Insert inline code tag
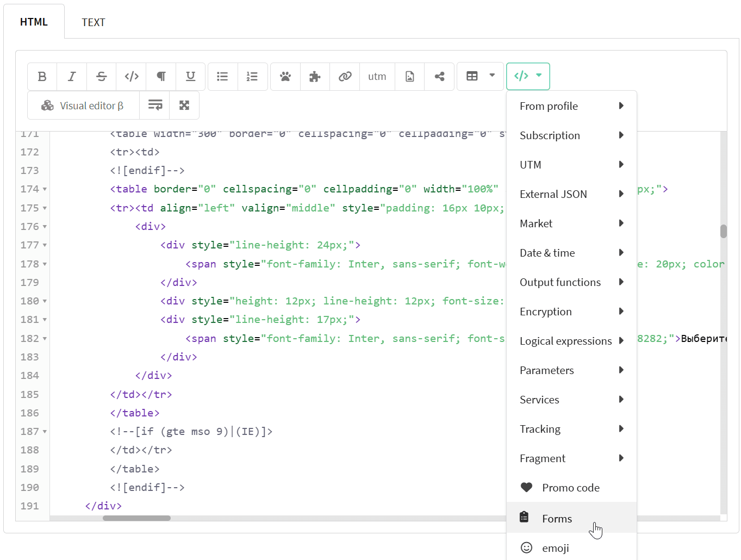This screenshot has height=560, width=741. pyautogui.click(x=132, y=76)
